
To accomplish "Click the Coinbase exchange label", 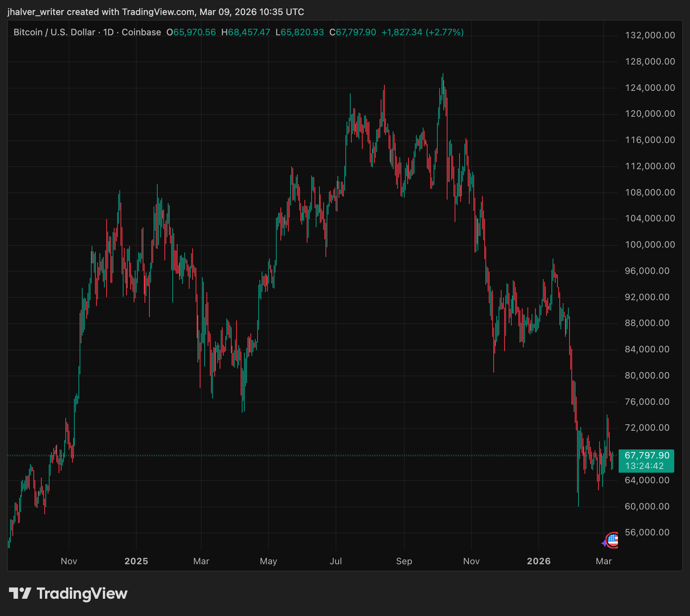I will (141, 32).
